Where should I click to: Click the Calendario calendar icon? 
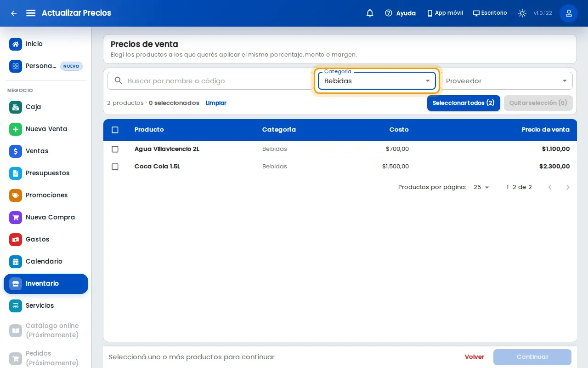[x=16, y=261]
